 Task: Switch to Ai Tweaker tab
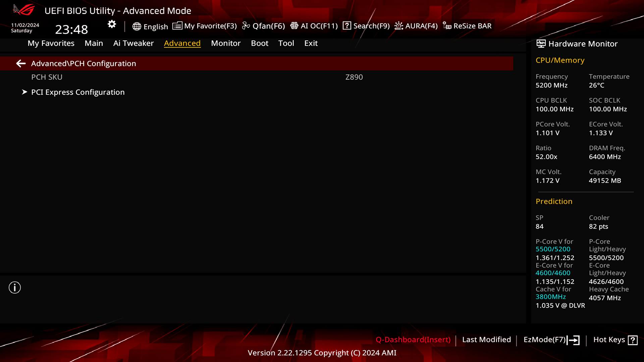tap(133, 43)
